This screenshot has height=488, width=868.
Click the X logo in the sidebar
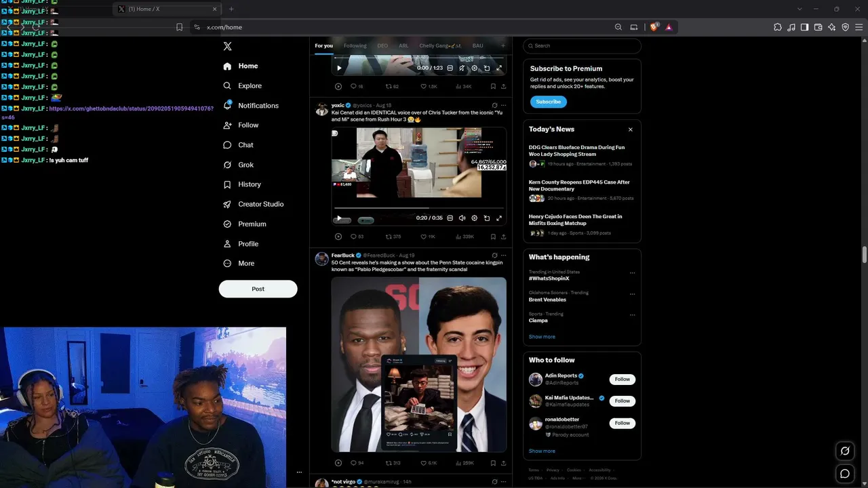click(x=228, y=46)
